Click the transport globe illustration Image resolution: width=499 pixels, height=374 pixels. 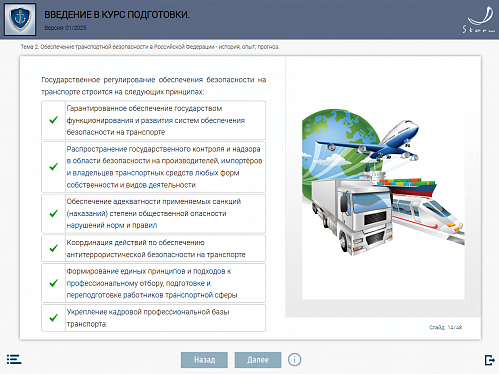[383, 183]
